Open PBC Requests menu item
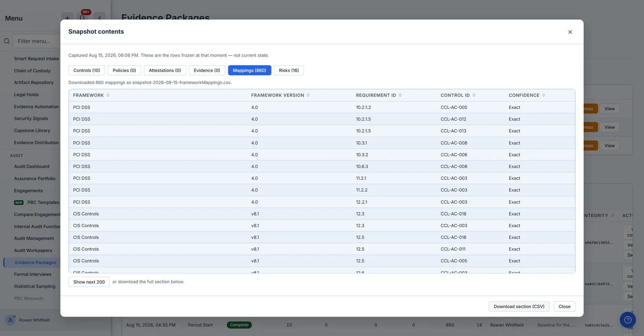Image resolution: width=644 pixels, height=336 pixels. (x=29, y=298)
